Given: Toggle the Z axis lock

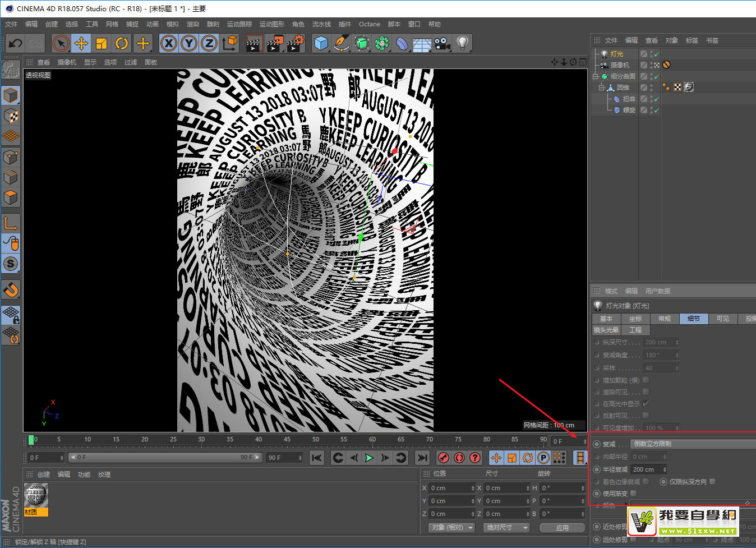Looking at the screenshot, I should [209, 43].
